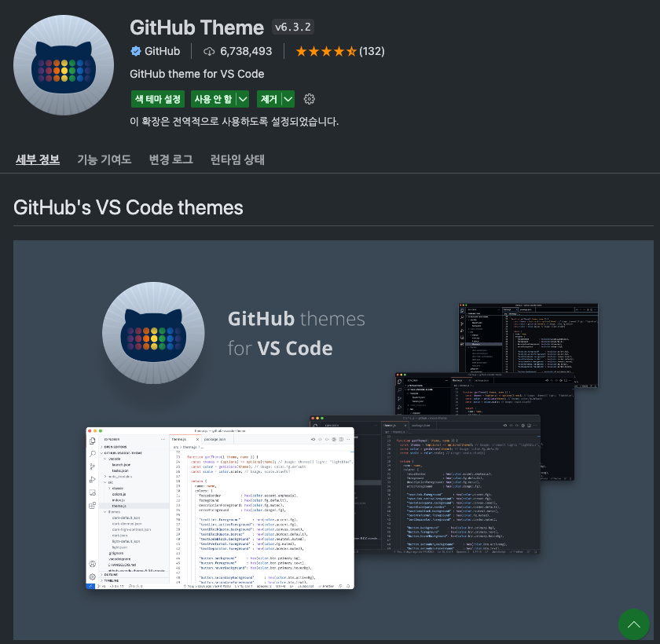Select the 세부 정보 tab

[38, 159]
